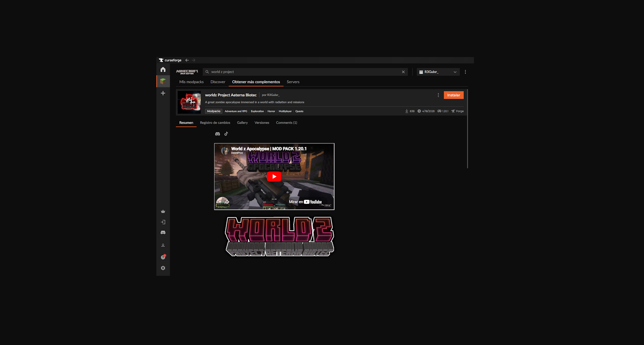Open modpack three-dot options beside Instalar
The image size is (644, 345).
(438, 95)
